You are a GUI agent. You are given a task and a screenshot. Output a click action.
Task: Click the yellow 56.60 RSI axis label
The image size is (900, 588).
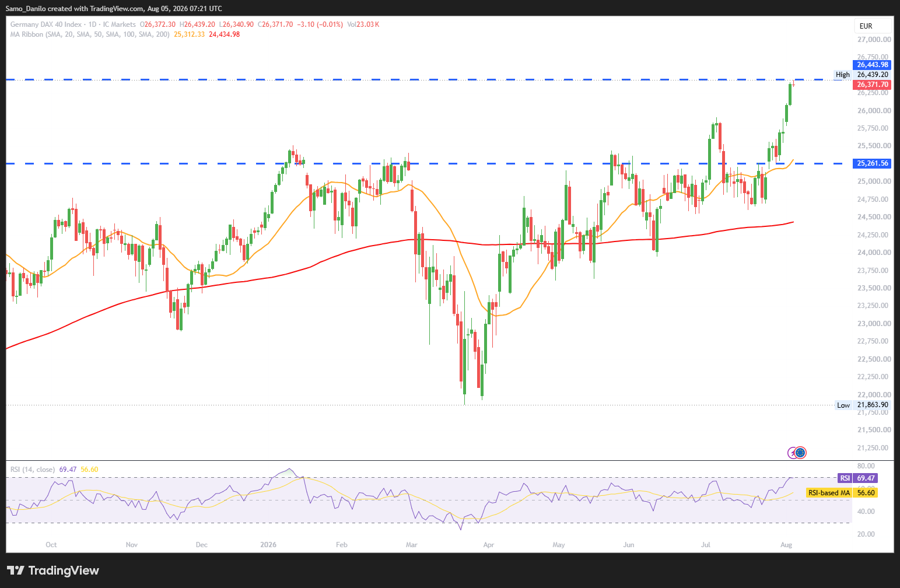[866, 493]
